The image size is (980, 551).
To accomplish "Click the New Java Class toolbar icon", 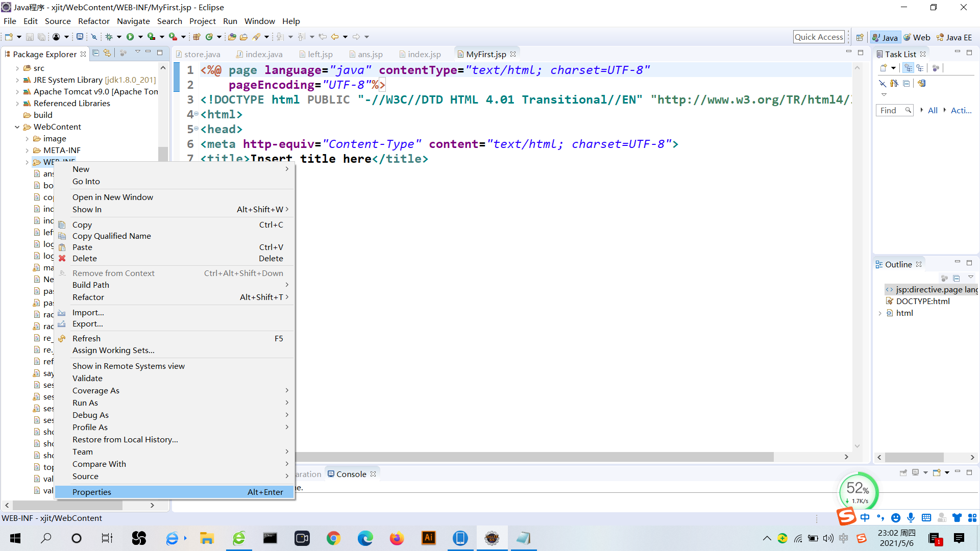I will (209, 37).
